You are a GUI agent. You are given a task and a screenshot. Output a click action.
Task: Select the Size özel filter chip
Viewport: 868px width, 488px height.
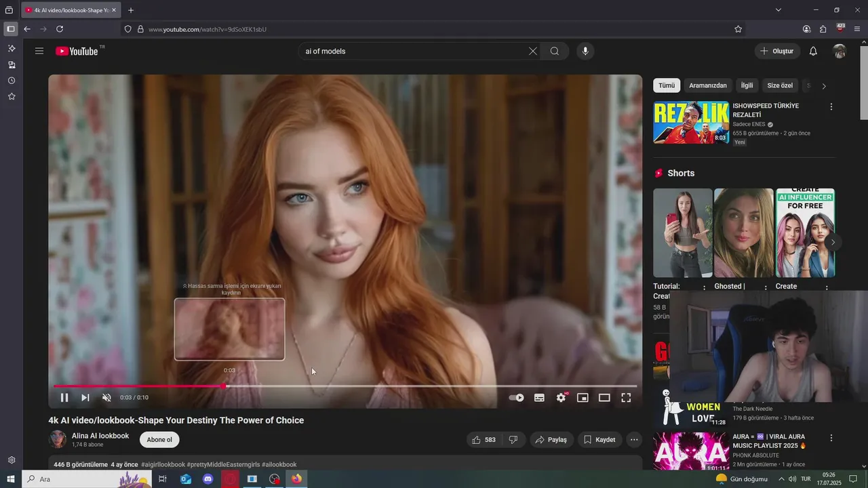pos(780,85)
